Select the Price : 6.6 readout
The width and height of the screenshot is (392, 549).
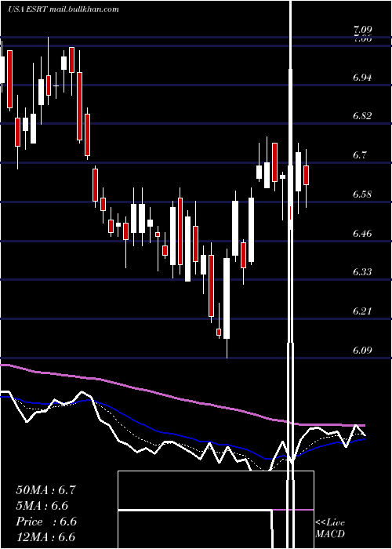pos(46,522)
